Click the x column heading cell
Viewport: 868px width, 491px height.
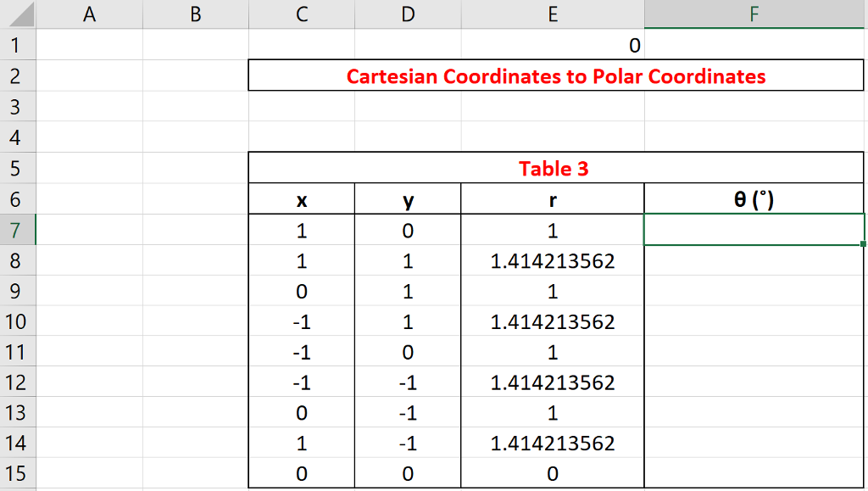(x=302, y=200)
